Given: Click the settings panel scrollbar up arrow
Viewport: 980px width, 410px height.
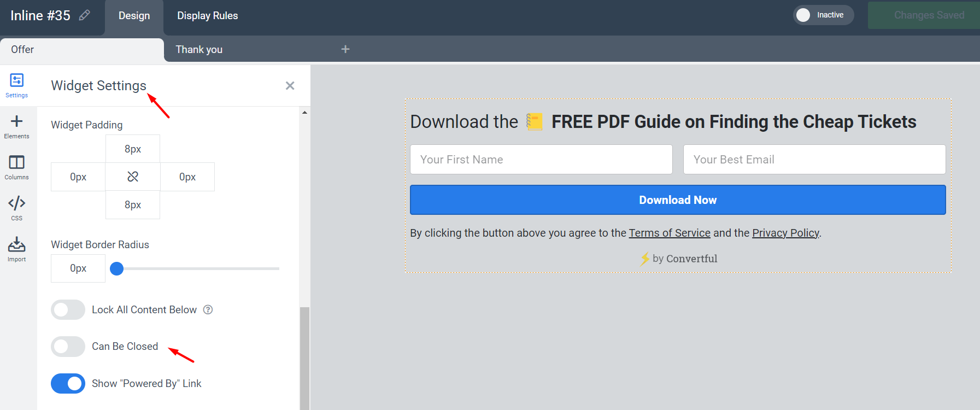Looking at the screenshot, I should coord(304,113).
